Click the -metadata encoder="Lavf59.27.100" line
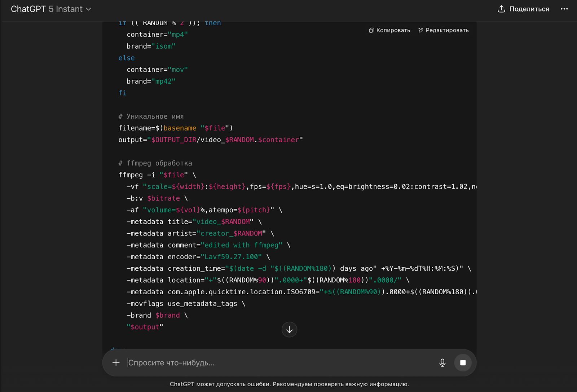This screenshot has height=392, width=577. pos(198,257)
